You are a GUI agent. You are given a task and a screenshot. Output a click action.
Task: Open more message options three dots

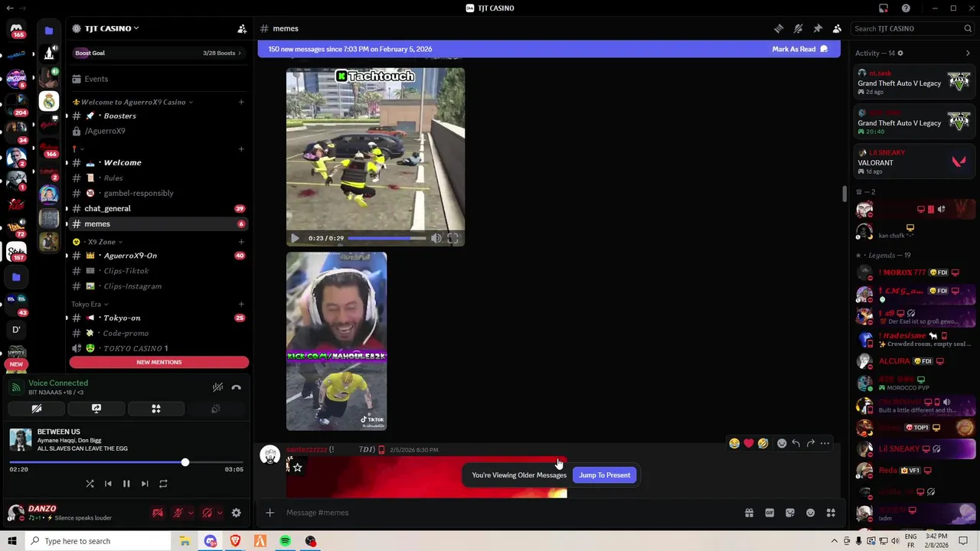click(x=825, y=443)
